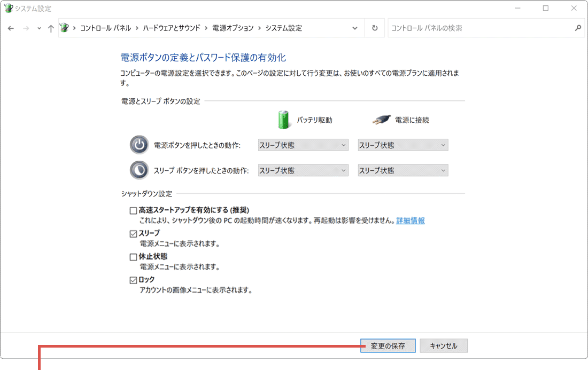Expand the address bar history dropdown
588x370 pixels.
355,28
